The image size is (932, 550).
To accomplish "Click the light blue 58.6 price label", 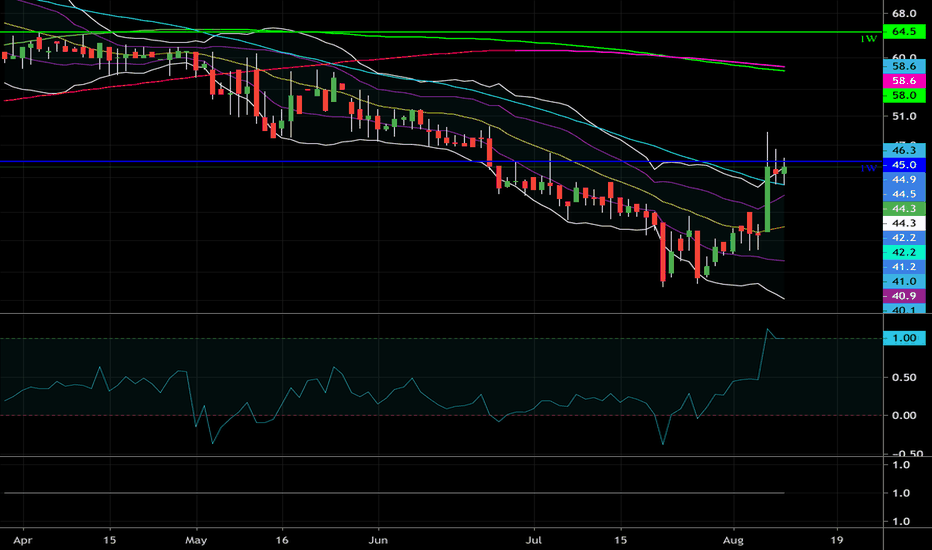I will click(904, 67).
